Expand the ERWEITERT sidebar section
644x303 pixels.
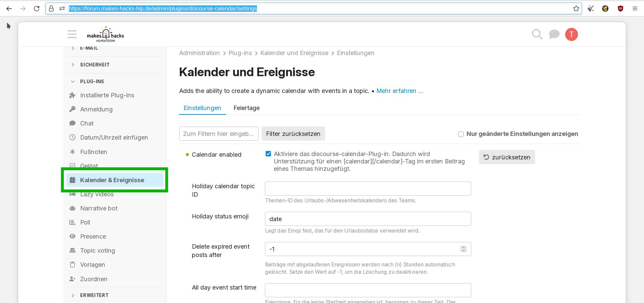pos(94,295)
